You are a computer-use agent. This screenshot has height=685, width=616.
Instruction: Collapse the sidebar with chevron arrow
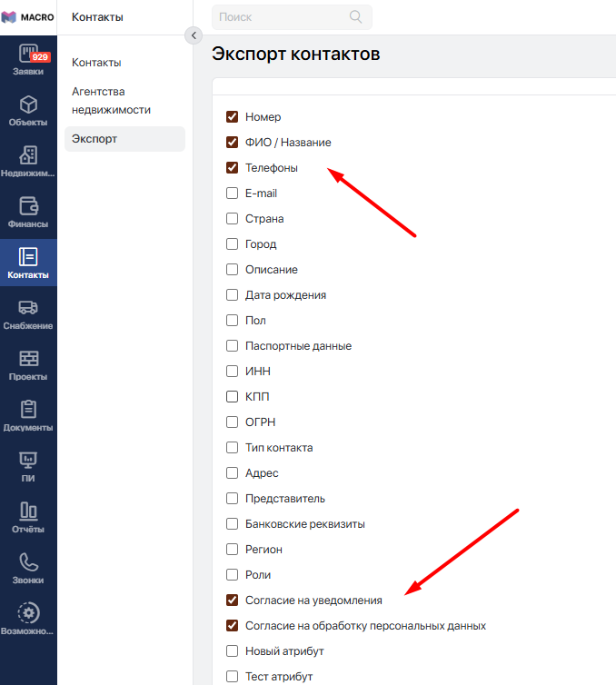click(x=193, y=35)
